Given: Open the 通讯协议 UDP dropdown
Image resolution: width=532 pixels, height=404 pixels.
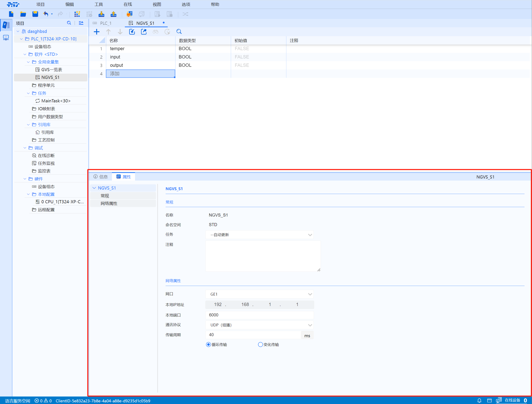Looking at the screenshot, I should [x=259, y=325].
